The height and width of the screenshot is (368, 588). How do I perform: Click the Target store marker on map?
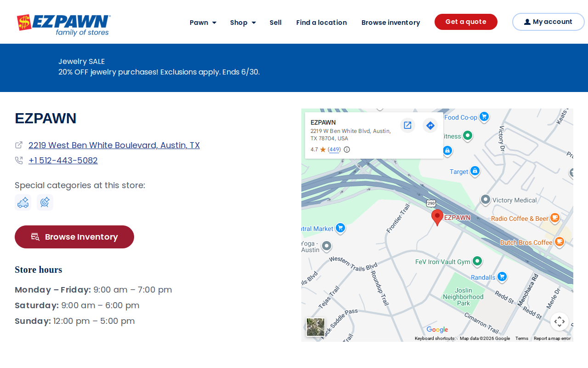click(x=475, y=172)
